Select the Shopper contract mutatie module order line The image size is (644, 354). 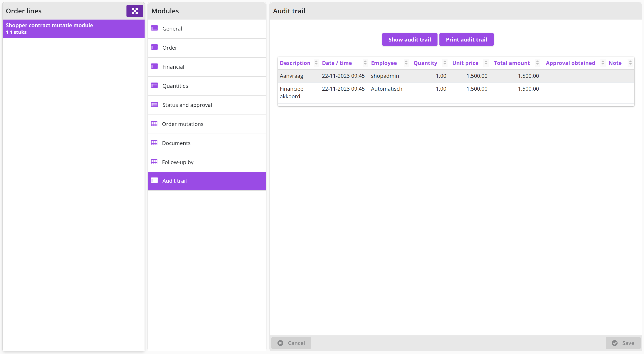pos(74,29)
